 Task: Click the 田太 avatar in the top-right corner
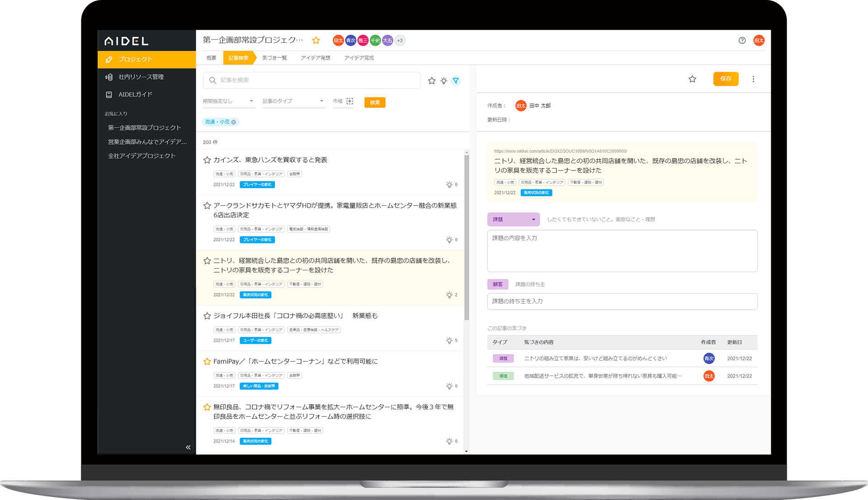(759, 40)
